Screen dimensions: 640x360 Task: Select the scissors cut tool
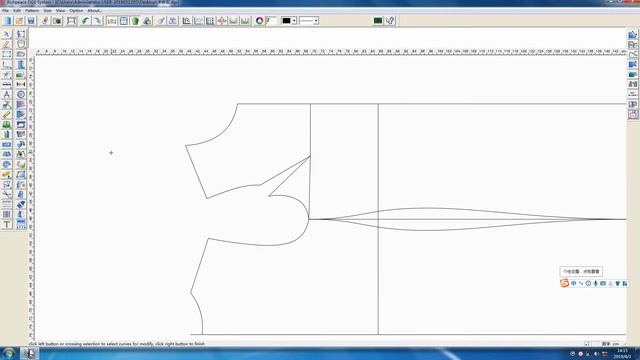(7, 194)
